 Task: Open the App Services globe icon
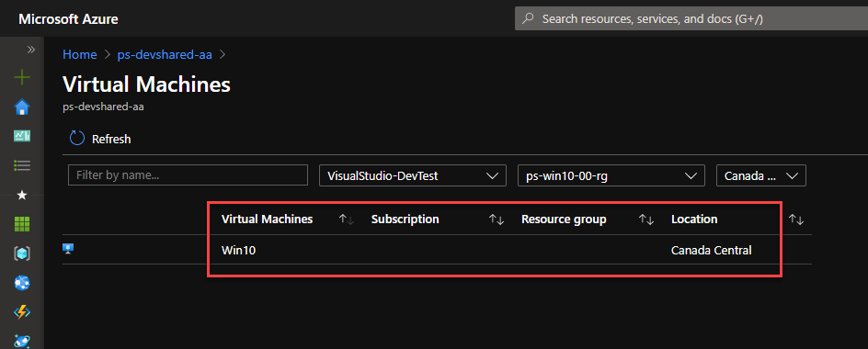[21, 283]
